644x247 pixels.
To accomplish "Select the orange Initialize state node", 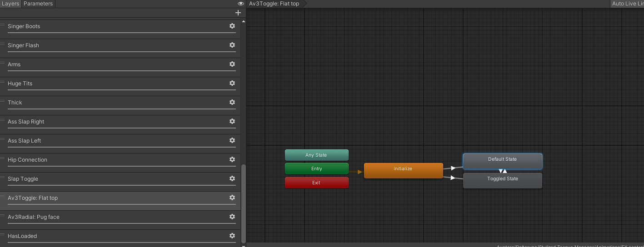I will tap(403, 170).
